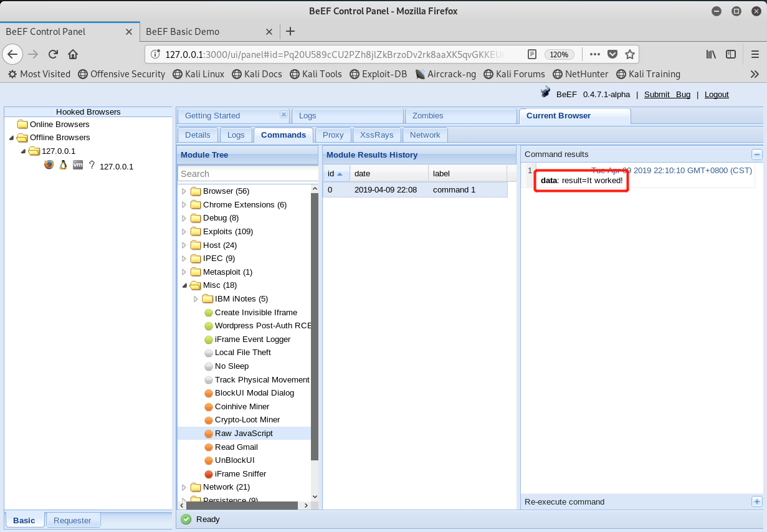Screen dimensions: 767x532
Task: Close the Getting Started tab
Action: [x=283, y=115]
